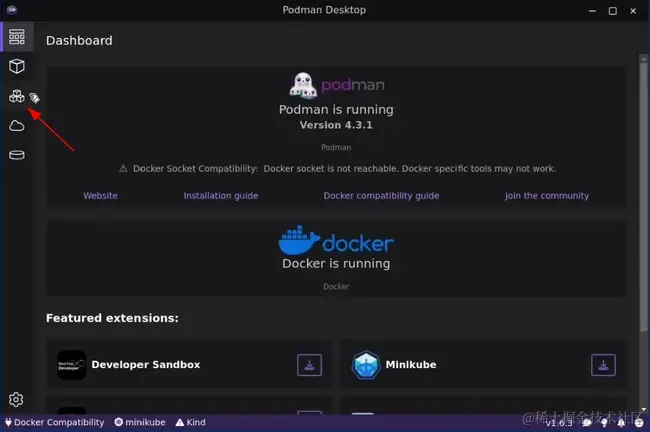Click the 'Version 4.3.1' text
This screenshot has width=650, height=432.
pyautogui.click(x=336, y=125)
